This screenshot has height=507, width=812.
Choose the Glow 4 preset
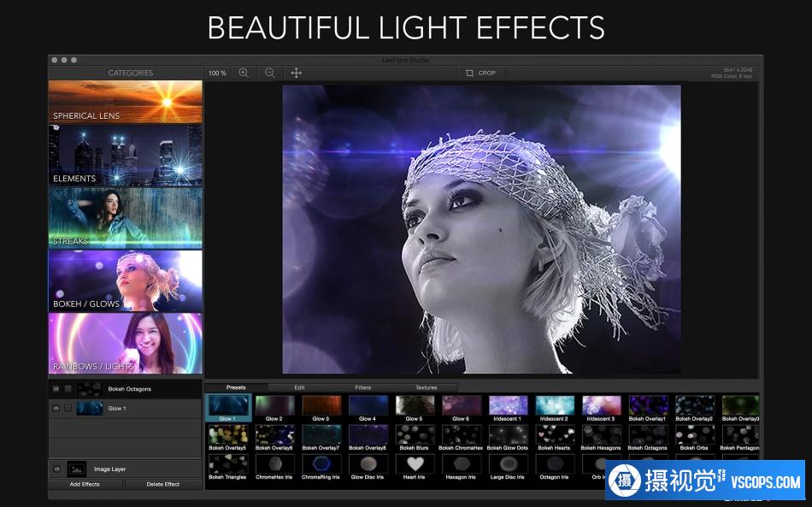click(x=368, y=408)
